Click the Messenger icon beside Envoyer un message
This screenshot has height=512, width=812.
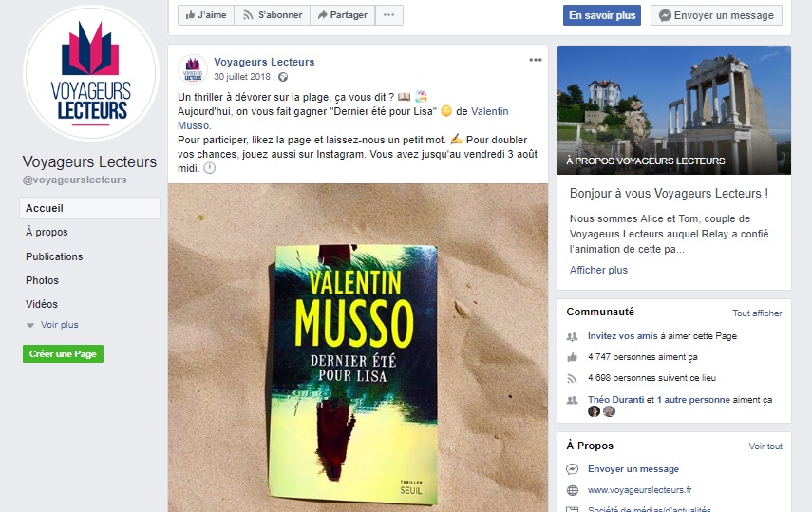[x=573, y=469]
